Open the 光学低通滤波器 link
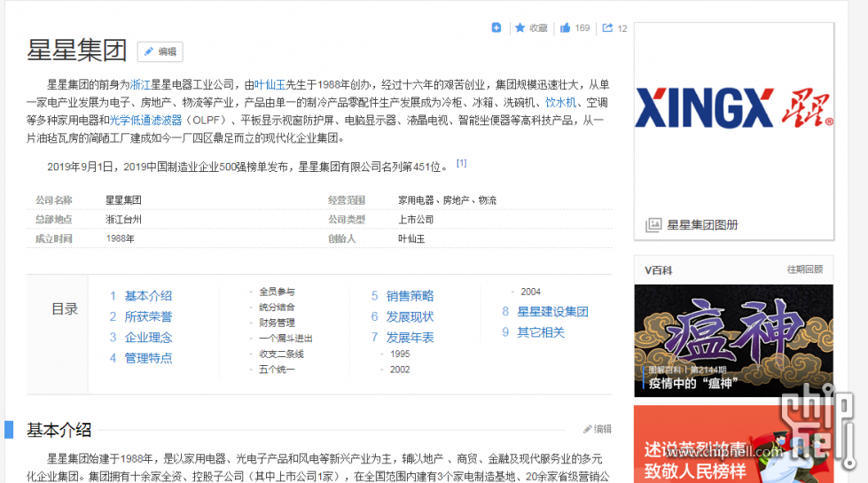868x483 pixels. (x=145, y=120)
